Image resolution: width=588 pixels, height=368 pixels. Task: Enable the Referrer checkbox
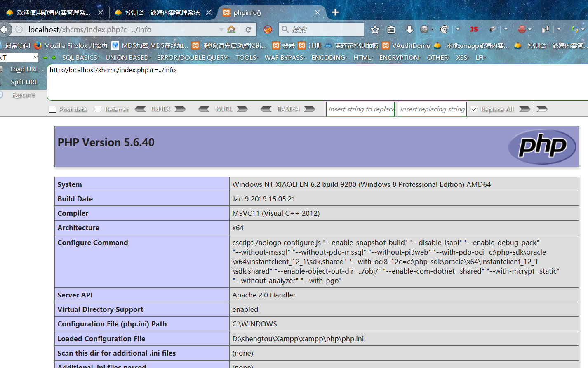pyautogui.click(x=98, y=109)
